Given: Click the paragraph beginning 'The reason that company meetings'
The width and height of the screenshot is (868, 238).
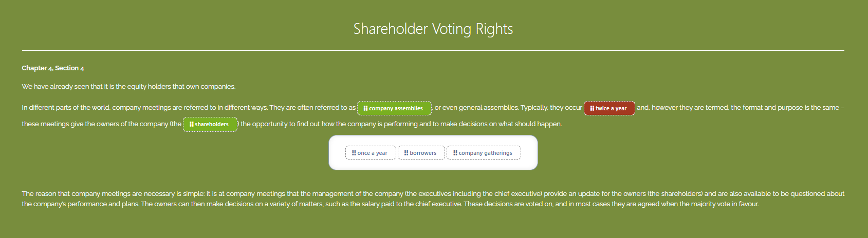Looking at the screenshot, I should click(x=433, y=199).
